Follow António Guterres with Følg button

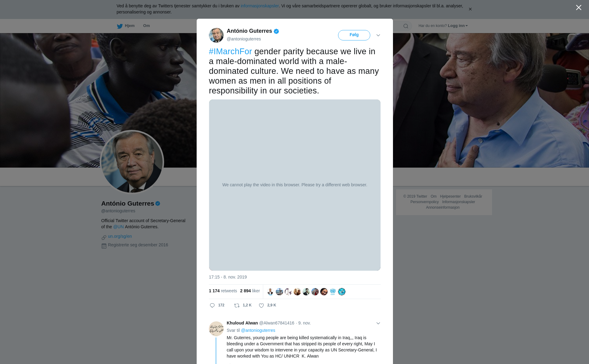[x=354, y=35]
